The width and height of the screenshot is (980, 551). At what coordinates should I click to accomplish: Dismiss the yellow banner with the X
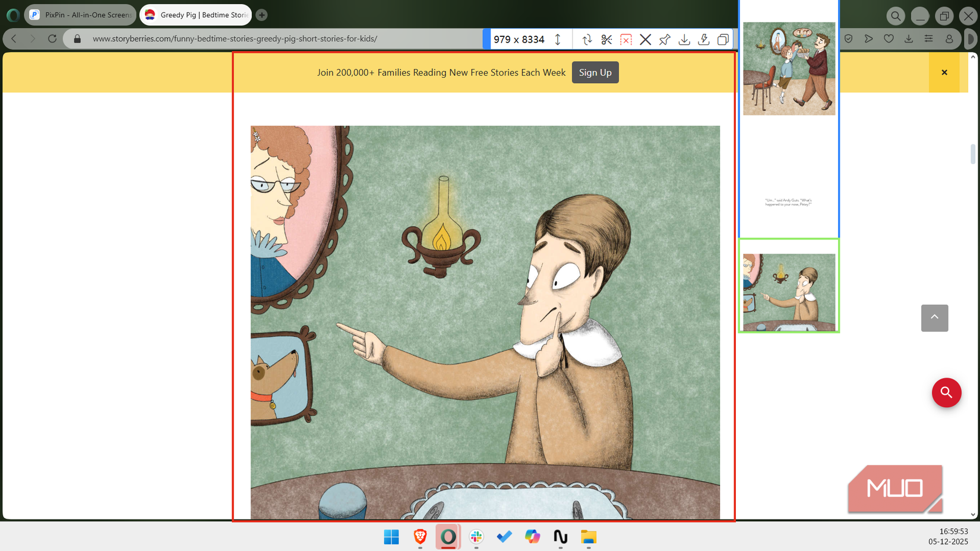944,73
